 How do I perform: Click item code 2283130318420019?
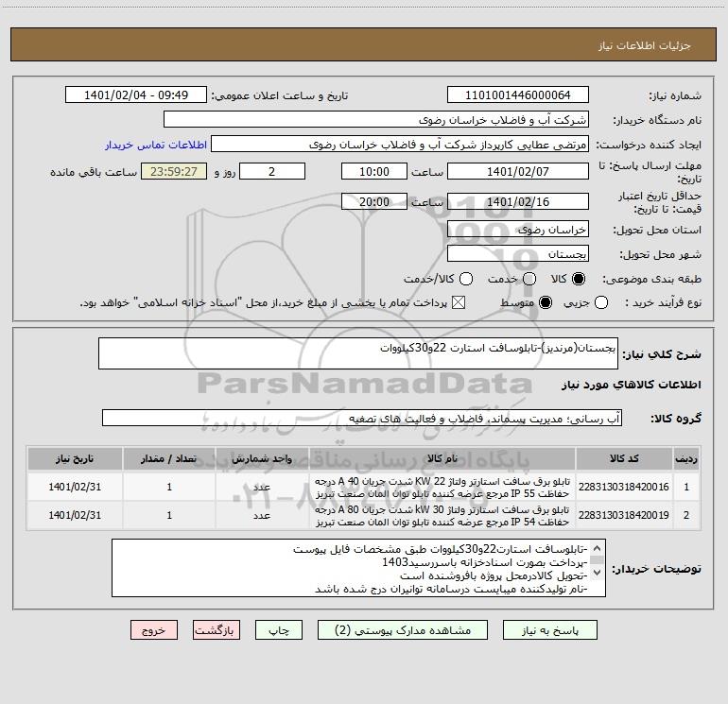[624, 515]
